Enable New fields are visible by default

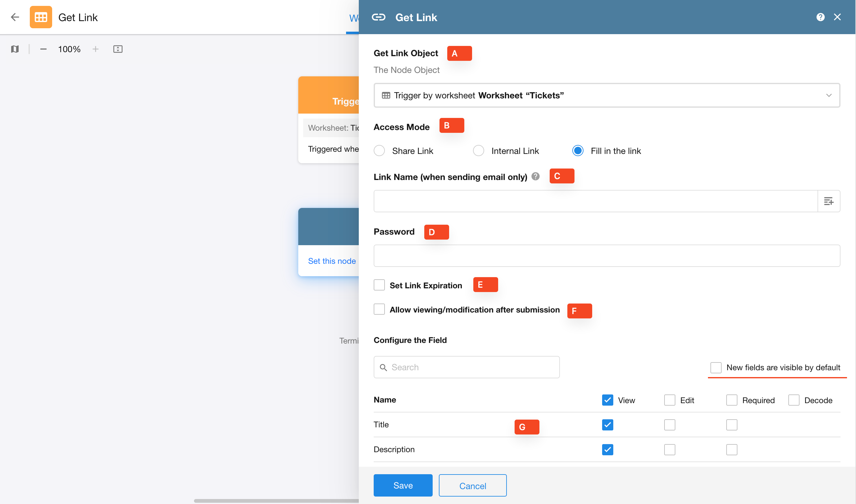click(x=716, y=367)
